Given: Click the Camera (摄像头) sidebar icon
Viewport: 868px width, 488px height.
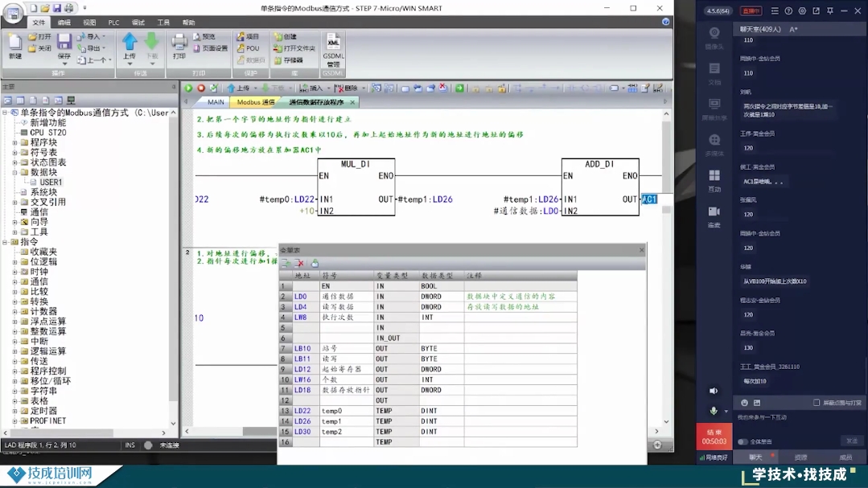Looking at the screenshot, I should [714, 33].
